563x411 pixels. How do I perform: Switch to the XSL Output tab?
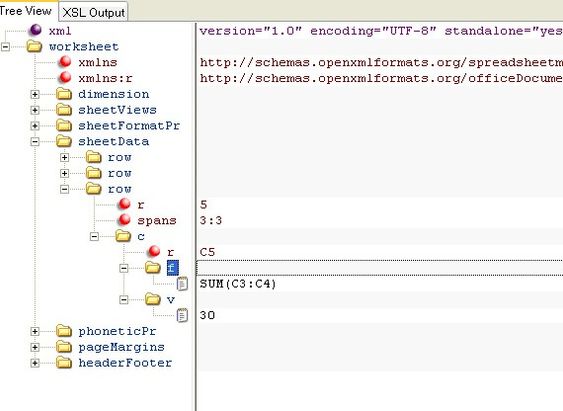pos(93,13)
